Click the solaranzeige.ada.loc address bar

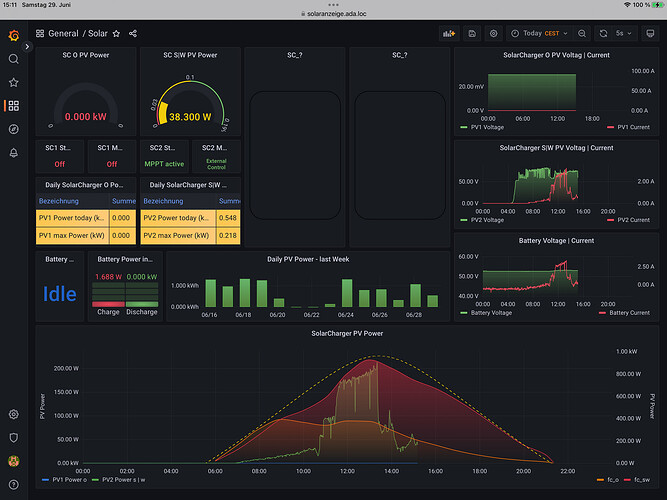point(334,14)
